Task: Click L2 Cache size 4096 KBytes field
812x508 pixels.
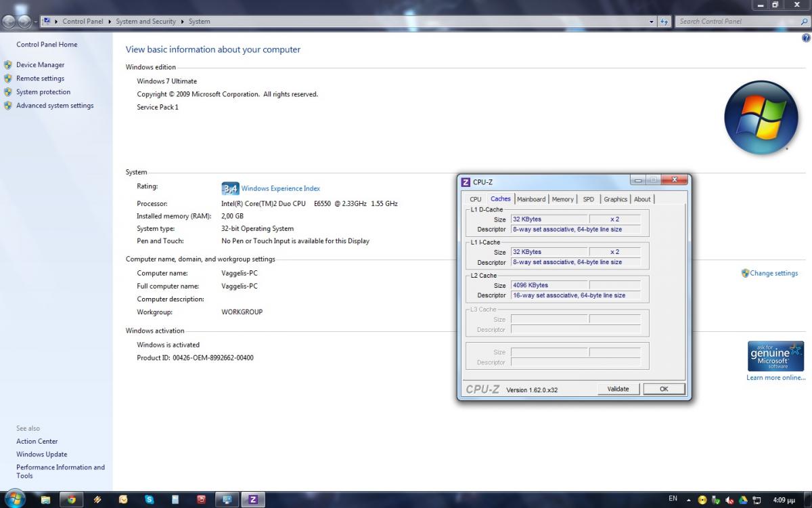Action: tap(549, 285)
